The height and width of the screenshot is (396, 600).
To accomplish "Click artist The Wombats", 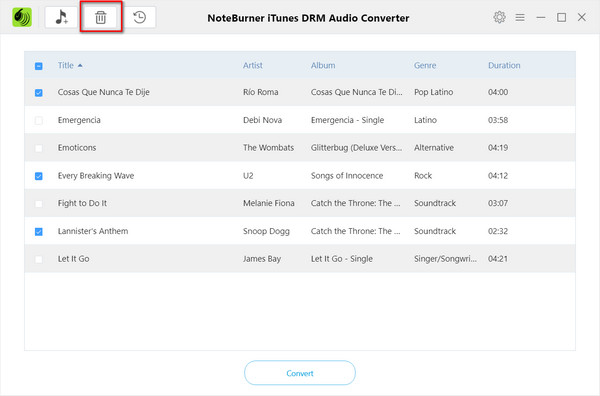I will pyautogui.click(x=269, y=148).
